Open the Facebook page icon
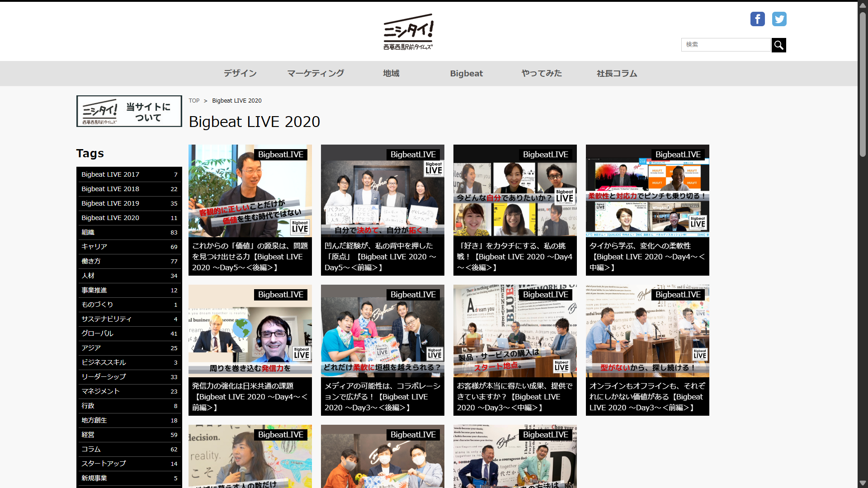 (757, 19)
